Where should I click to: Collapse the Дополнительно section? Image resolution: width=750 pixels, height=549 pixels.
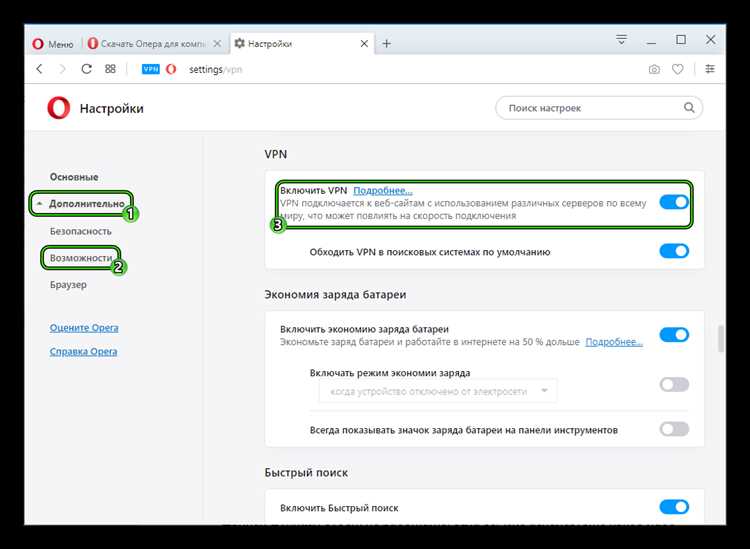[86, 204]
